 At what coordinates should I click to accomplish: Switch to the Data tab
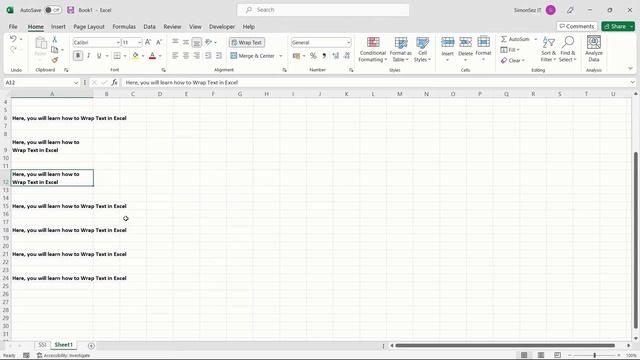pyautogui.click(x=149, y=27)
